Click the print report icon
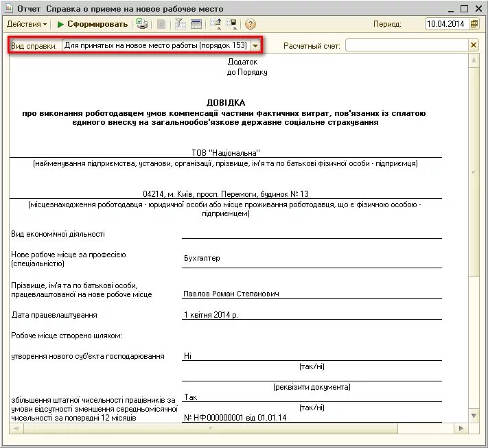Viewport: 488px width, 448px height. click(x=142, y=24)
